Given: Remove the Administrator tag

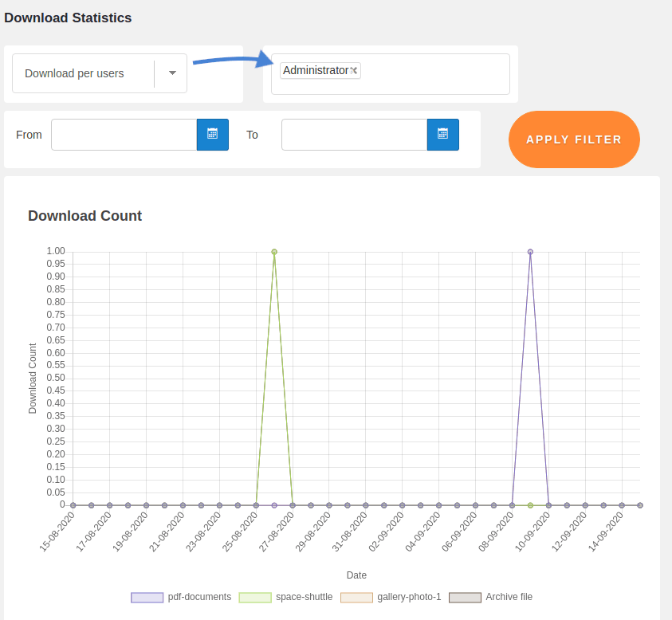Looking at the screenshot, I should 354,70.
